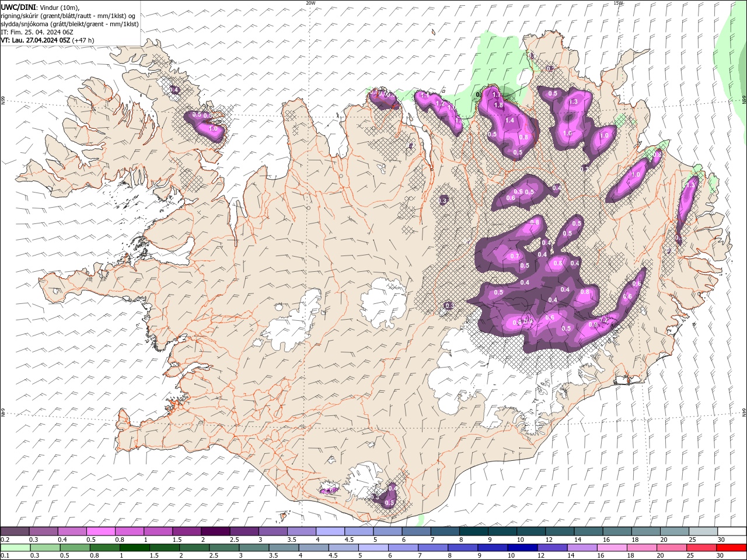Pick the light pink 16–18 rain legend swatch
747x560 pixels.
[612, 548]
